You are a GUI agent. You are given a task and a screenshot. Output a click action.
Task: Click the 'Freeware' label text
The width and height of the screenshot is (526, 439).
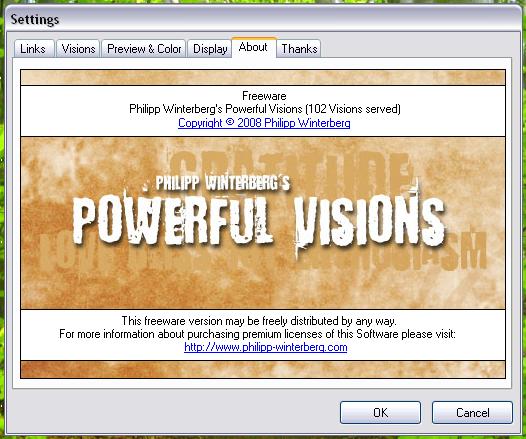coord(264,96)
